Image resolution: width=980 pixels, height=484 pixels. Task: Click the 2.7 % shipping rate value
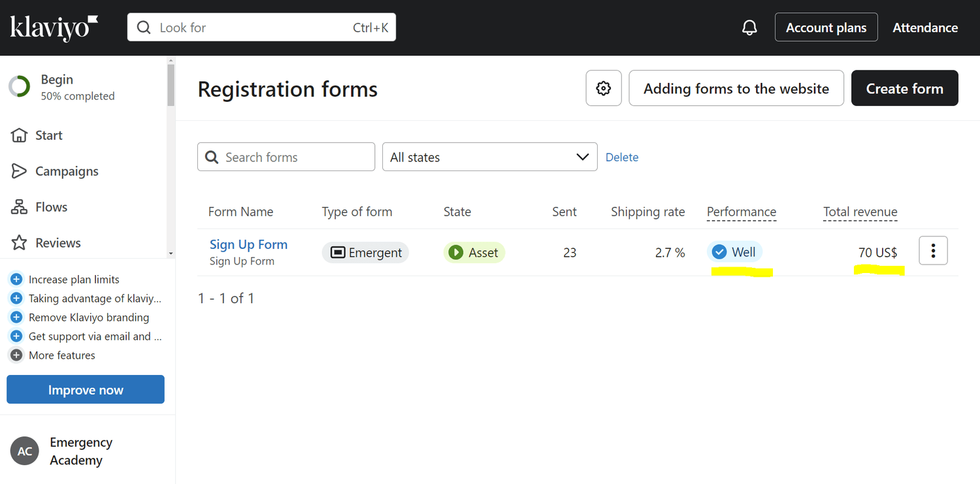point(670,252)
